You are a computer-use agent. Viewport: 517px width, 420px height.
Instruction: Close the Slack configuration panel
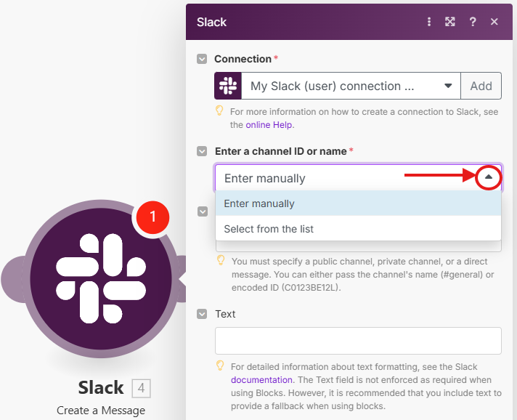(494, 22)
